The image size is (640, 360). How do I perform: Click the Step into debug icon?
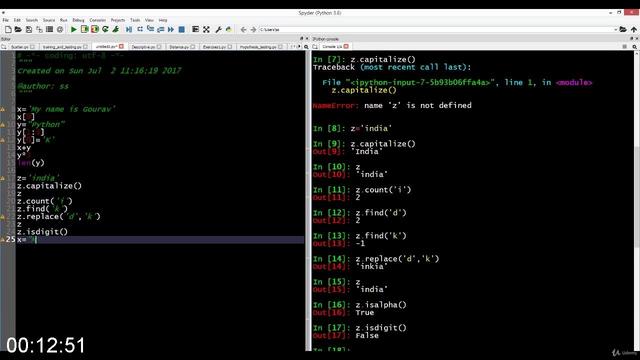[x=150, y=29]
